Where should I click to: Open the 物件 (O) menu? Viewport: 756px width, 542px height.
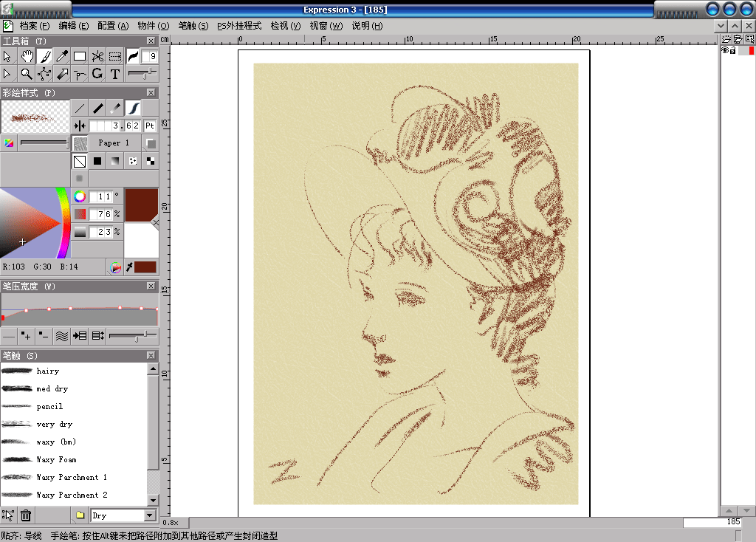click(x=154, y=26)
